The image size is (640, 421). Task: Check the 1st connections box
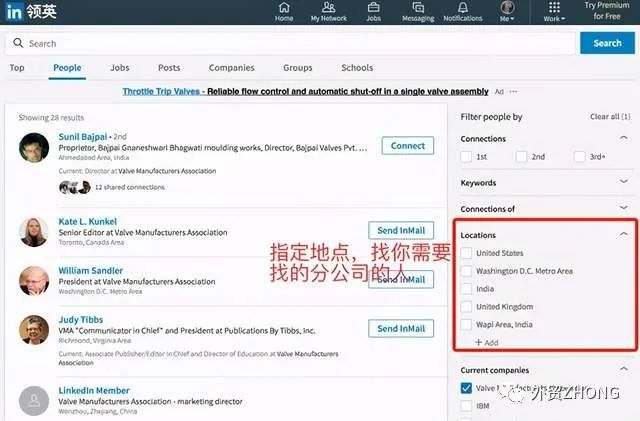[466, 157]
